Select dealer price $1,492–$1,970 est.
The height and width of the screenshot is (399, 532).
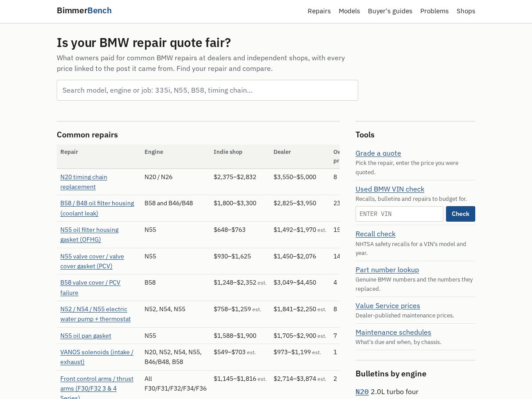[x=300, y=230]
